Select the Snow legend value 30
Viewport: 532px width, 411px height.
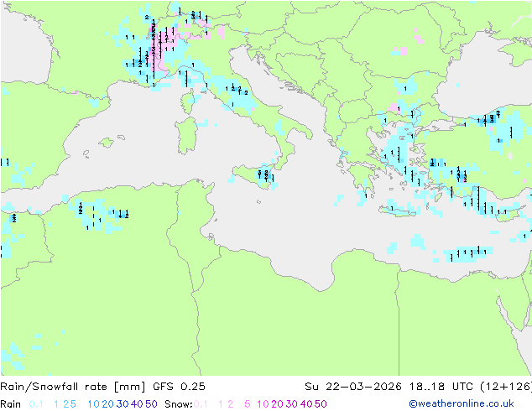[292, 404]
